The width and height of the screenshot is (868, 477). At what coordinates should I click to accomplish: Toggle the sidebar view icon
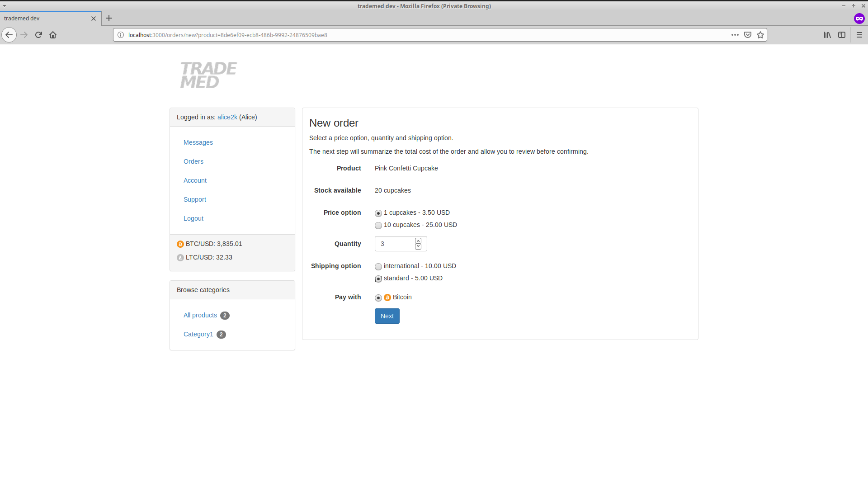pyautogui.click(x=842, y=35)
